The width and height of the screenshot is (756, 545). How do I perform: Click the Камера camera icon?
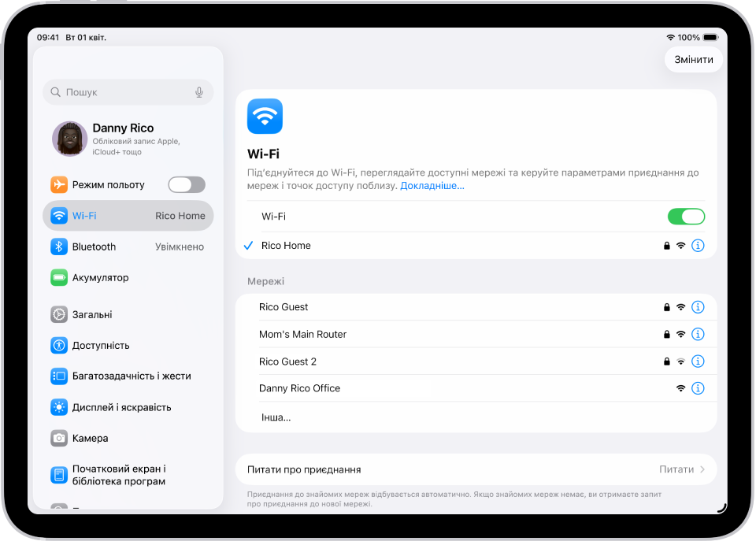coord(59,439)
